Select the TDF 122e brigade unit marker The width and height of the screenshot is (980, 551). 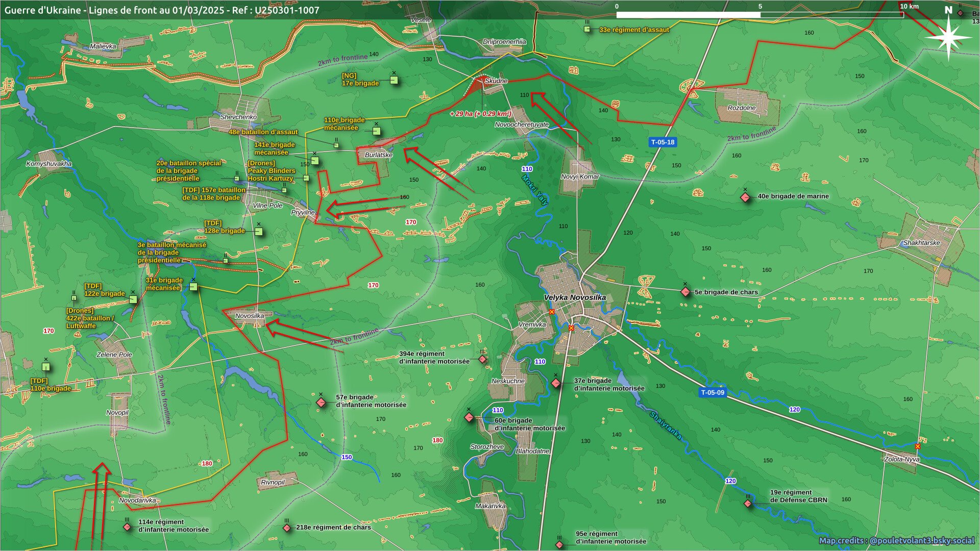[133, 299]
